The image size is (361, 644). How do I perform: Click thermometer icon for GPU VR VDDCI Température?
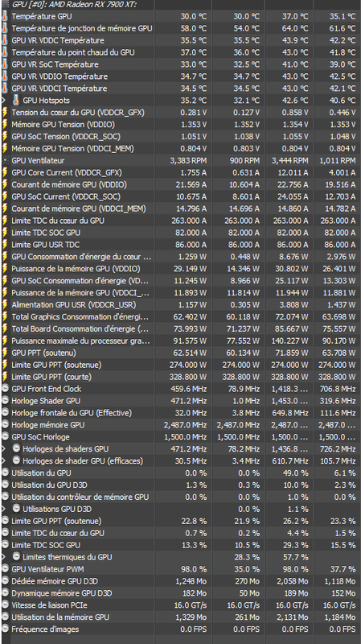point(5,89)
